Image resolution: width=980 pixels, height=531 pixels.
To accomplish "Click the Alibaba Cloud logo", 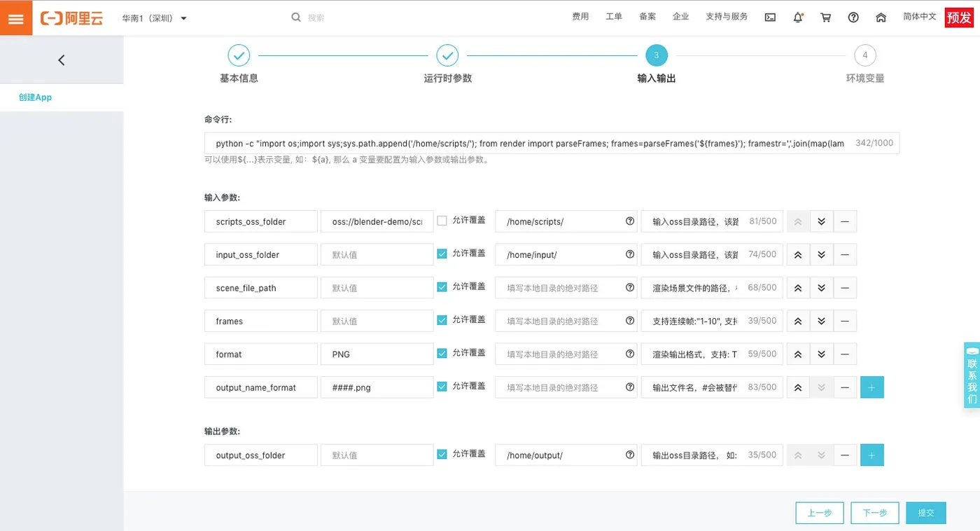I will (x=72, y=18).
